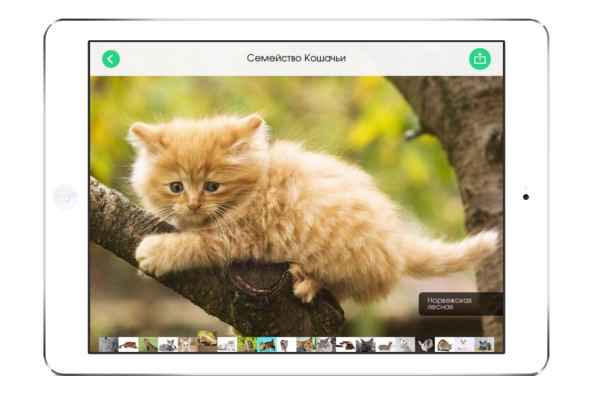Screen dimensions: 595x400
Task: Choose the white cat thumbnail after the selected one
Action: click(x=227, y=345)
